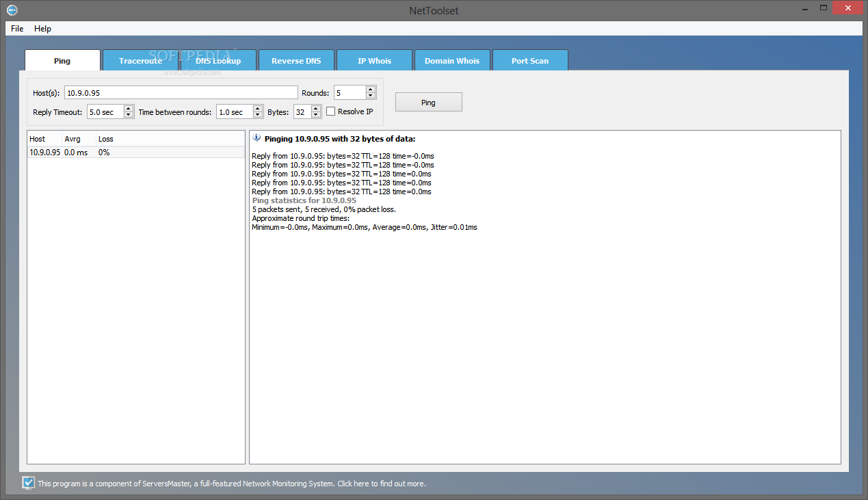Click the Rounds number field
Screen dimensions: 868x500
[350, 92]
